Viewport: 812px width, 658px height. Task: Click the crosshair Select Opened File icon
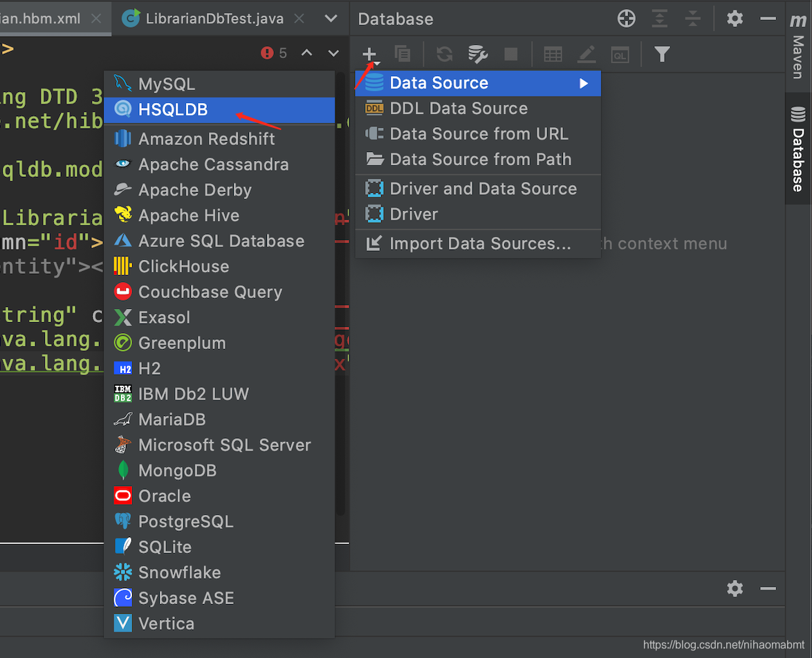click(626, 19)
